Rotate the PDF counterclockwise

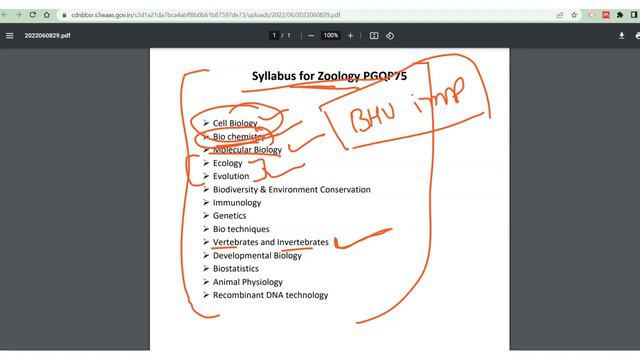pyautogui.click(x=390, y=36)
